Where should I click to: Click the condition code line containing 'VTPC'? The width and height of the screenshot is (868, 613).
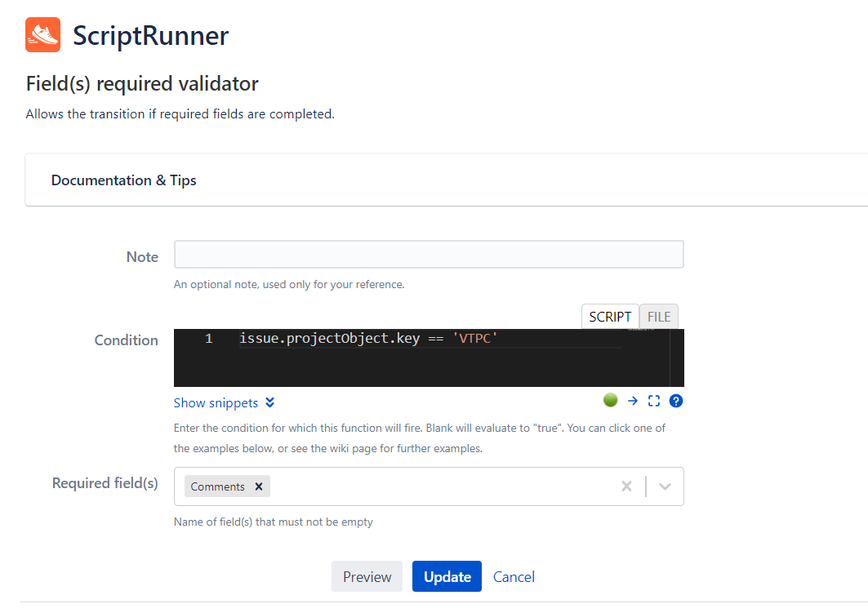point(367,338)
